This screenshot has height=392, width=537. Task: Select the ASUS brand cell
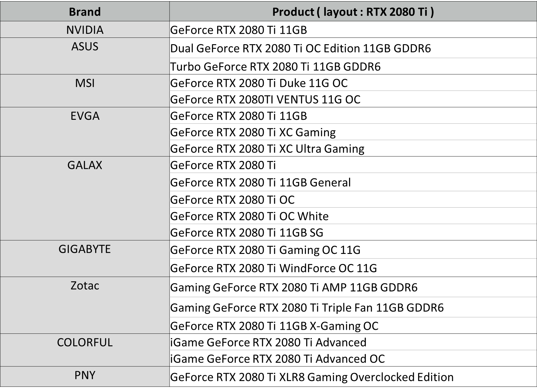tap(85, 56)
